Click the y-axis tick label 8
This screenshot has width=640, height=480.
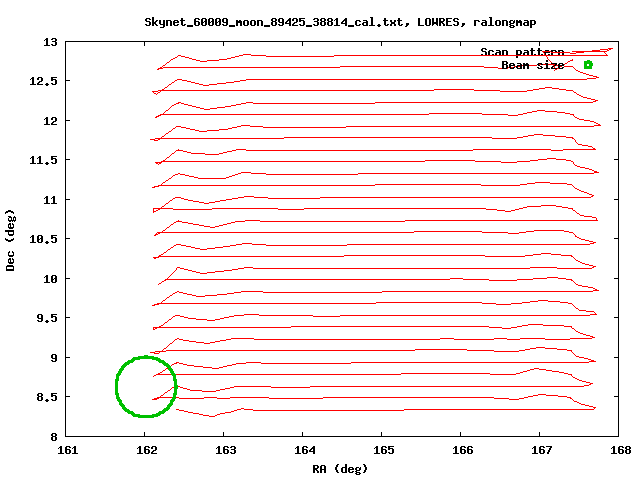(54, 437)
